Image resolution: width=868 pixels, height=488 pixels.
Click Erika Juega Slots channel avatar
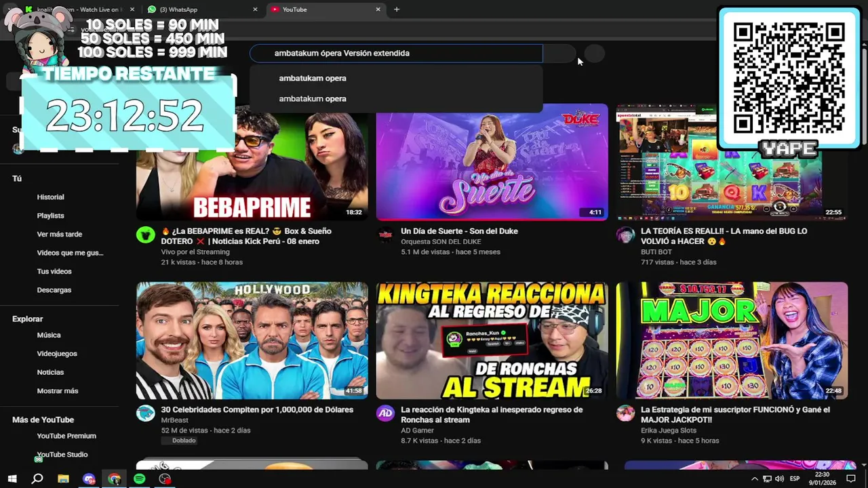click(x=625, y=413)
